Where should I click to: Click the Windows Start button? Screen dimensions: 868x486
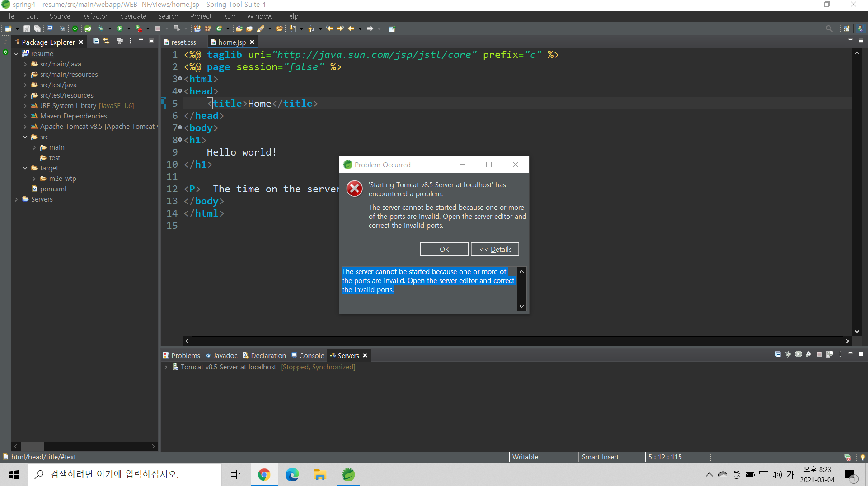pos(14,474)
